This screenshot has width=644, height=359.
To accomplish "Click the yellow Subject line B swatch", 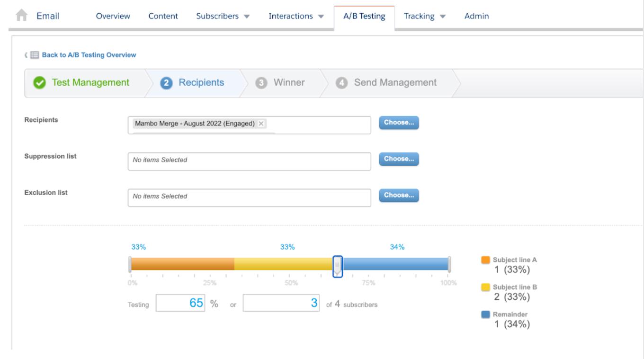I will (x=485, y=287).
